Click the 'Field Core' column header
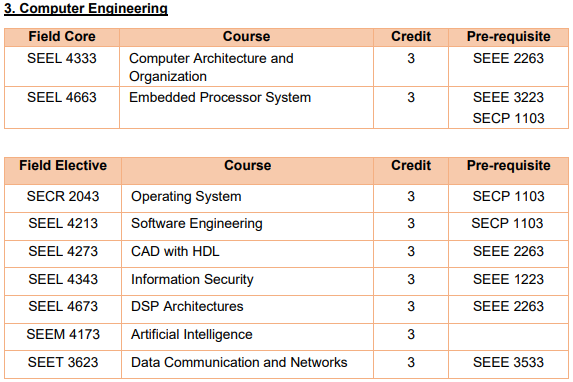Screen dimensions: 573x382 pos(62,37)
